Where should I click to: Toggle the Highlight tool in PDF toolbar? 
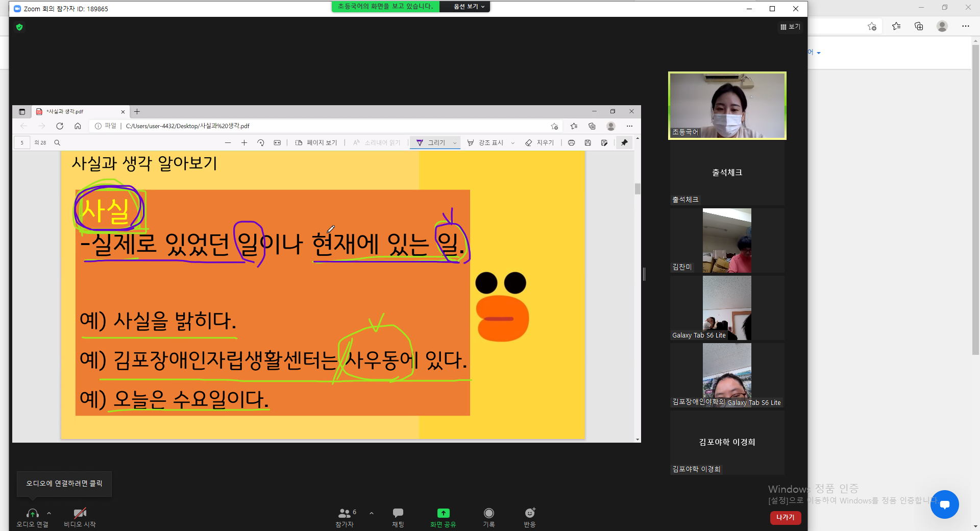pyautogui.click(x=485, y=143)
